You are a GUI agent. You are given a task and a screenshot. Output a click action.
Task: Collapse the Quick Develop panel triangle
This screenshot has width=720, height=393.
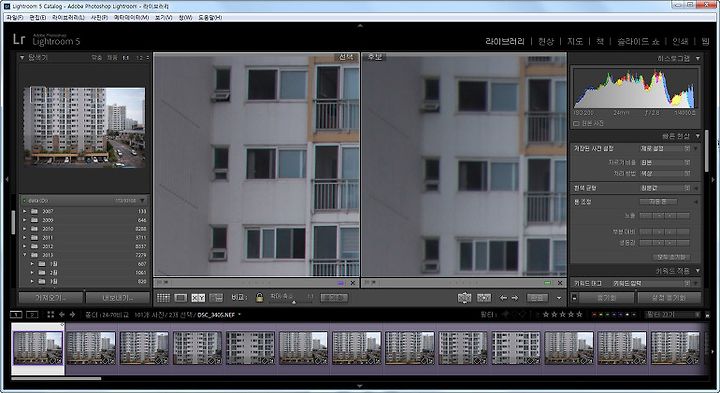(698, 136)
